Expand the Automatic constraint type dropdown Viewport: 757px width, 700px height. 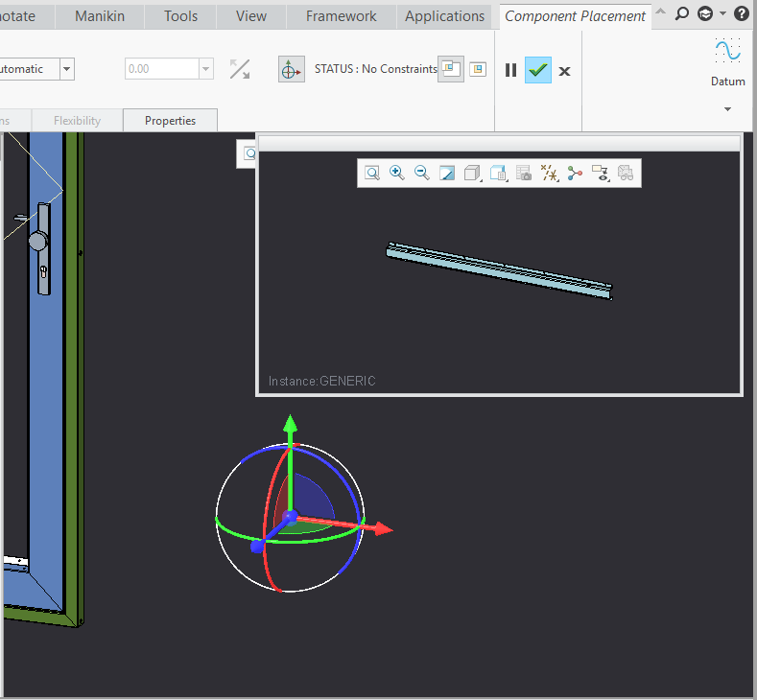pos(66,69)
